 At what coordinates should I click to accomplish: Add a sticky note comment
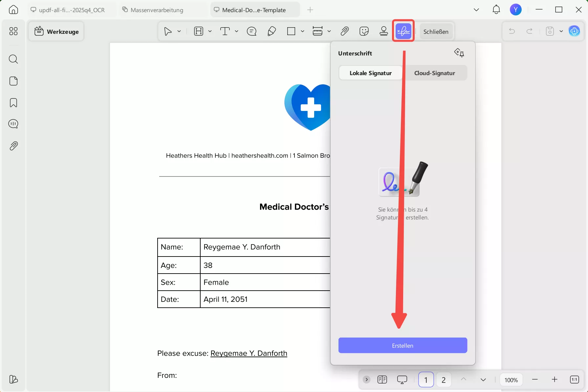[x=252, y=31]
